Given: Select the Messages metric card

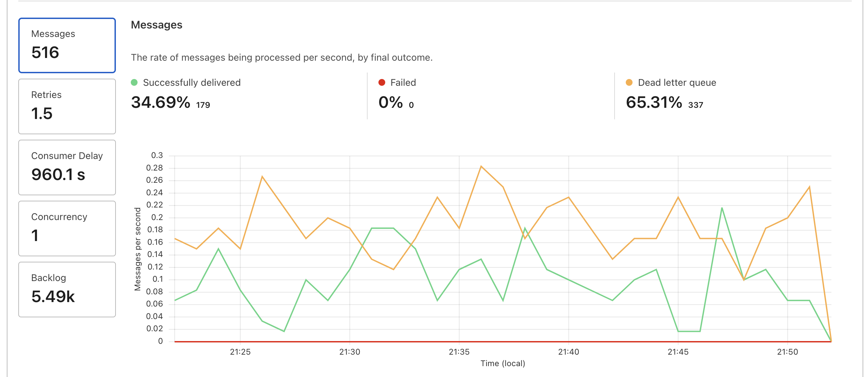Looking at the screenshot, I should click(x=67, y=45).
